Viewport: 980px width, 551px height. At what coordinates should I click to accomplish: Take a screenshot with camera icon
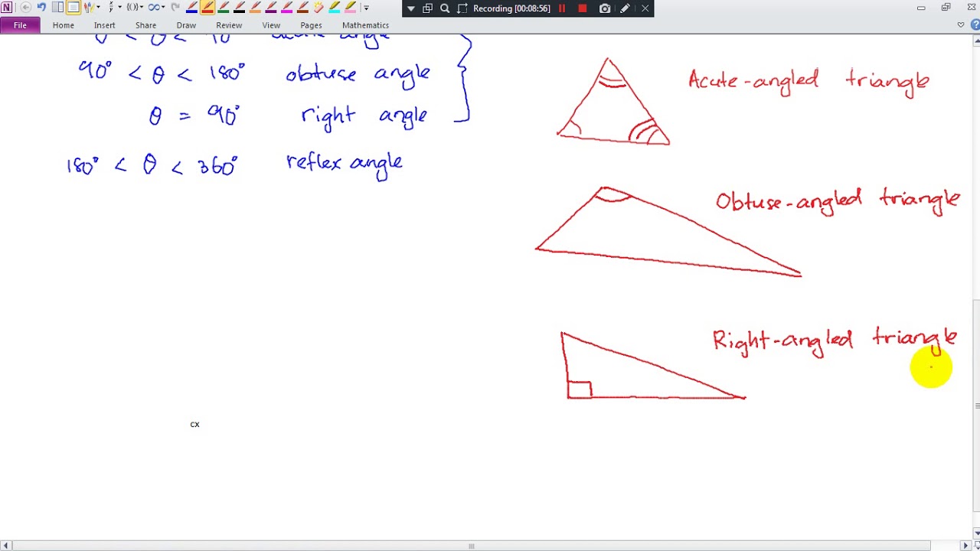pos(606,8)
